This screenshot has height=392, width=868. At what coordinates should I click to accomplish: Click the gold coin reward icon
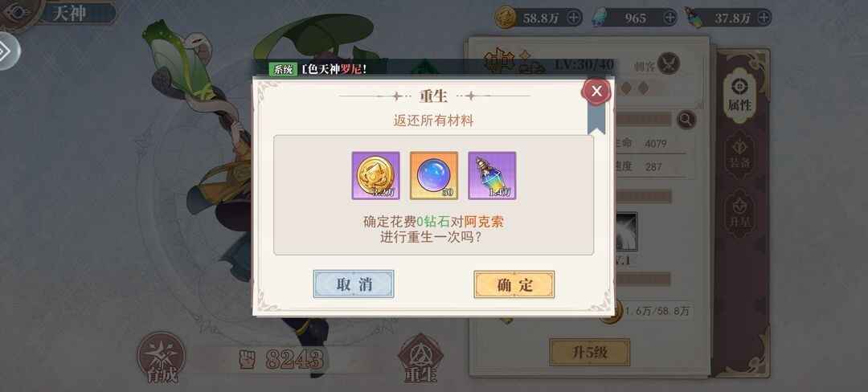[376, 176]
